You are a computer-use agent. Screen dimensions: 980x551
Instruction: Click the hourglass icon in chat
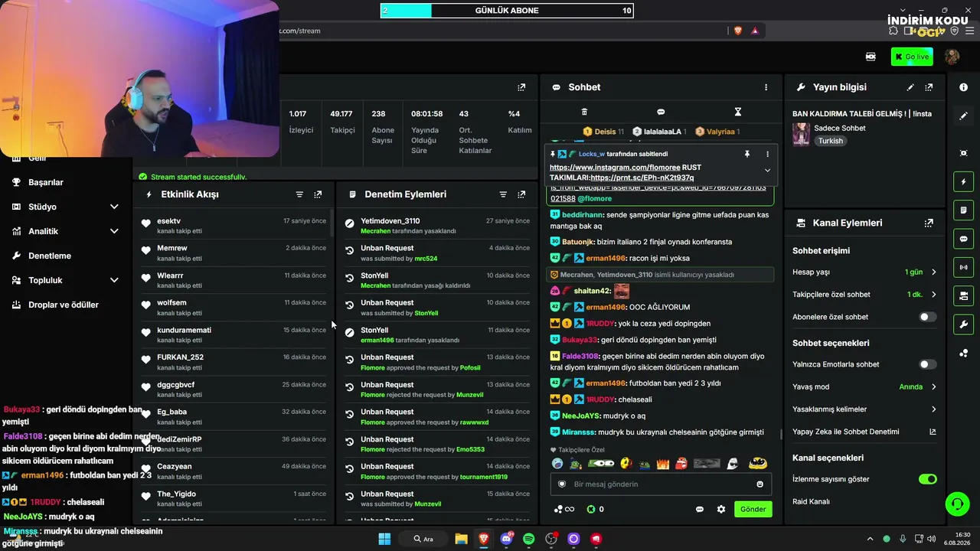pyautogui.click(x=738, y=112)
